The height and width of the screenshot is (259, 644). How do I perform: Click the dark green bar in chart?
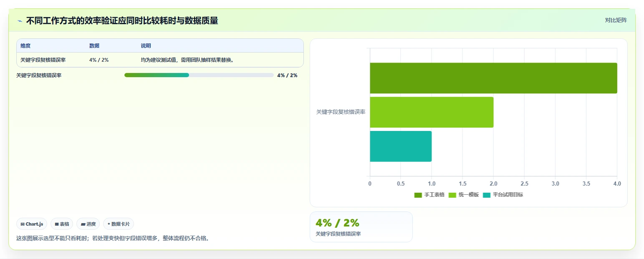(x=493, y=78)
